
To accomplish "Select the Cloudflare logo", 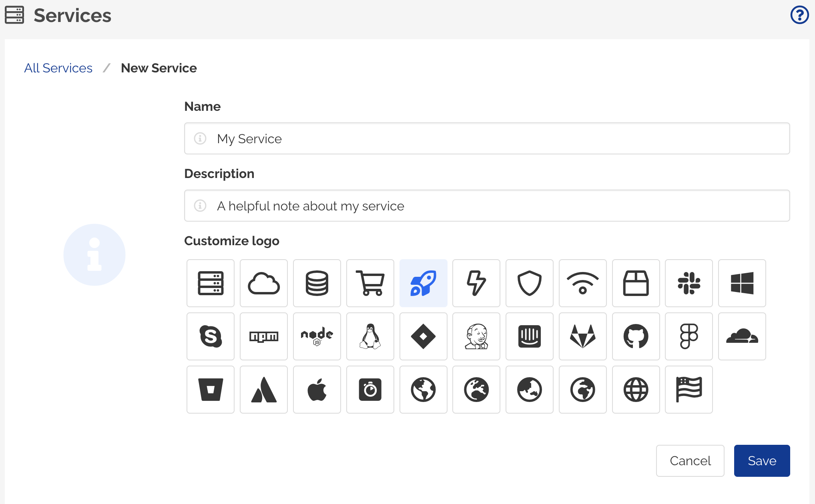I will pyautogui.click(x=742, y=336).
